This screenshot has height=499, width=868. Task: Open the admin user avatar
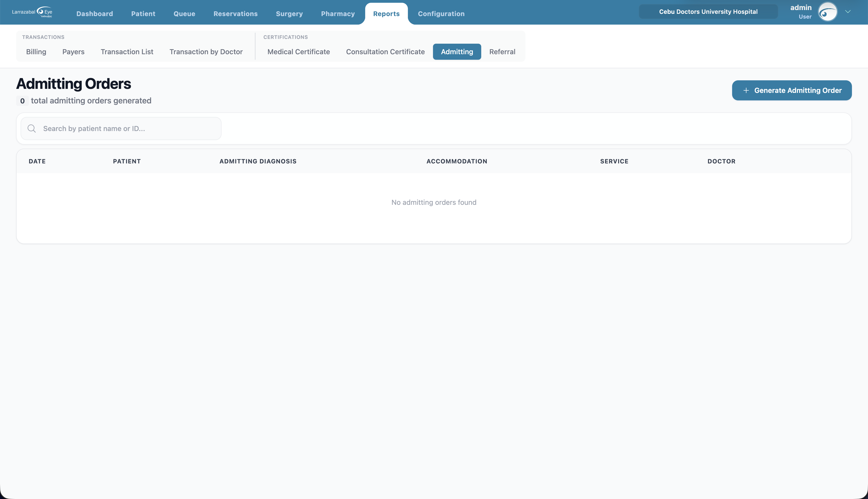coord(828,12)
